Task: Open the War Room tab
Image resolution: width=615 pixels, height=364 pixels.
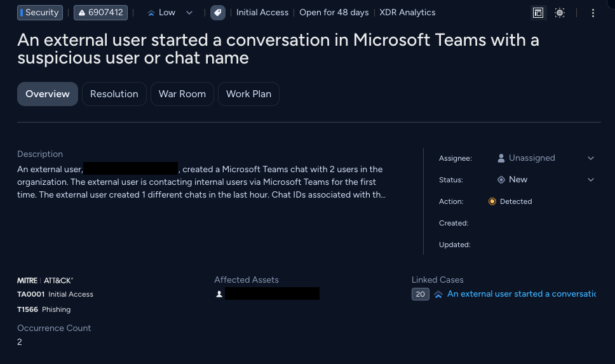Action: click(x=182, y=94)
